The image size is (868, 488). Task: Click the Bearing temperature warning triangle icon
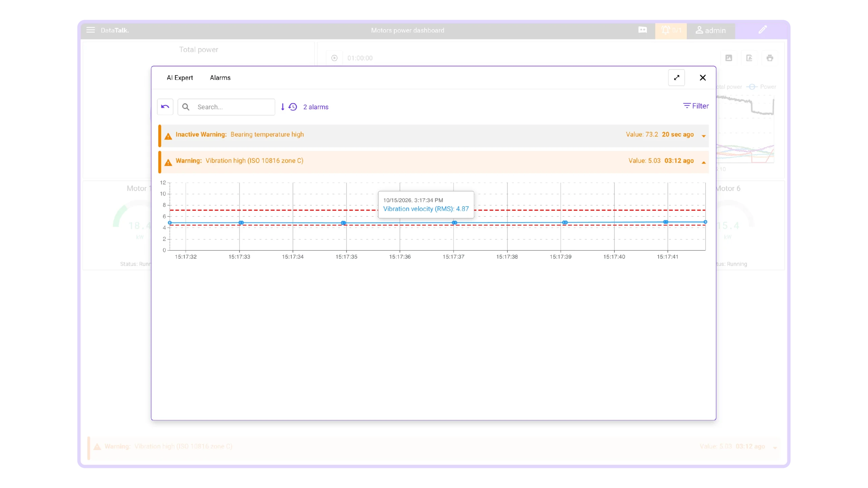168,136
